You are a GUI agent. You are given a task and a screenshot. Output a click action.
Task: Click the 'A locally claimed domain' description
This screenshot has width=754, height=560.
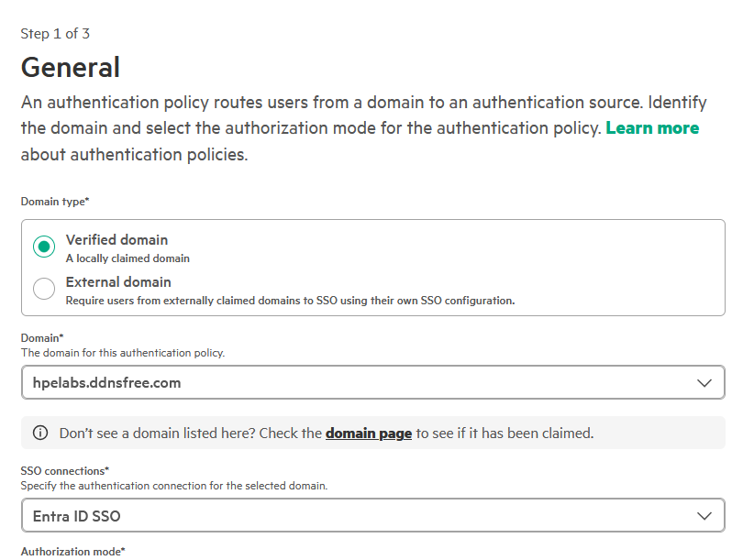(x=128, y=258)
